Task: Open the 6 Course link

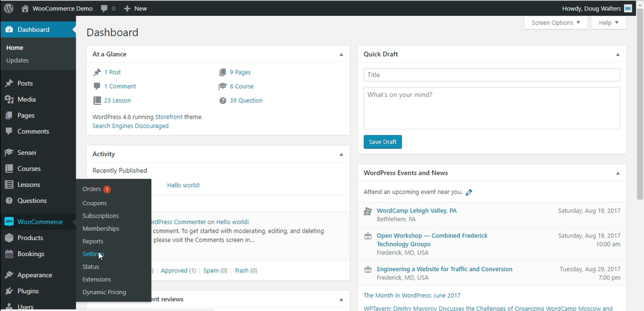Action: coord(241,87)
